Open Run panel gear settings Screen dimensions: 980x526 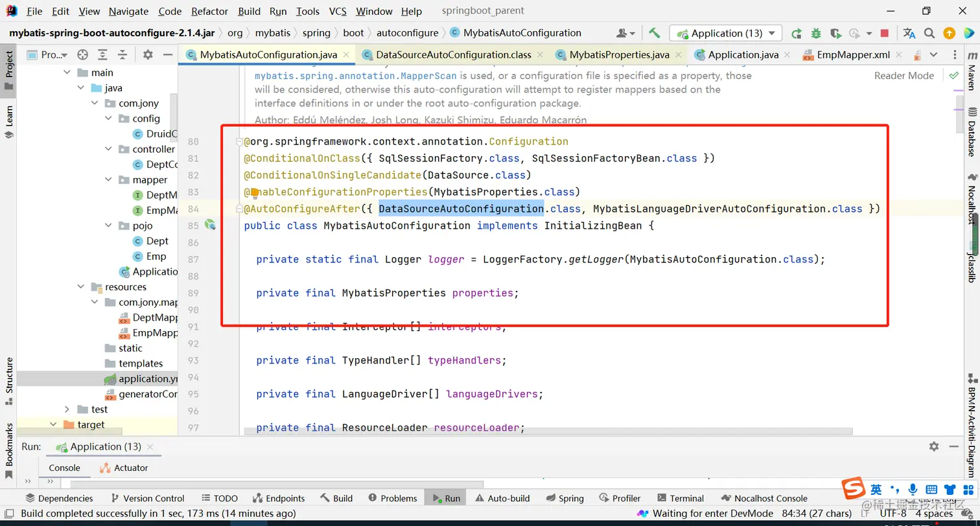pos(934,446)
